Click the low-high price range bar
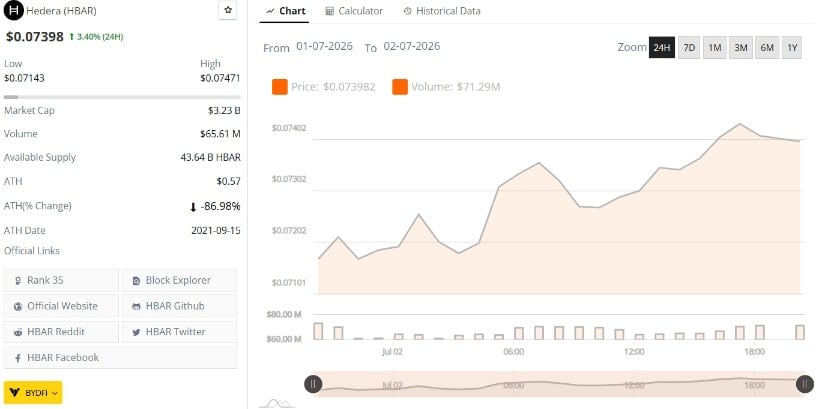Image resolution: width=825 pixels, height=409 pixels. coord(122,97)
